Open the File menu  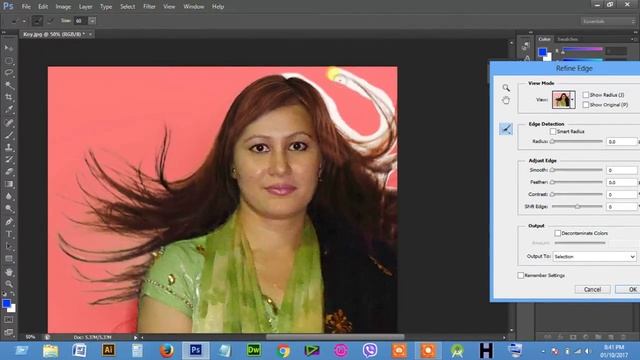click(x=26, y=7)
